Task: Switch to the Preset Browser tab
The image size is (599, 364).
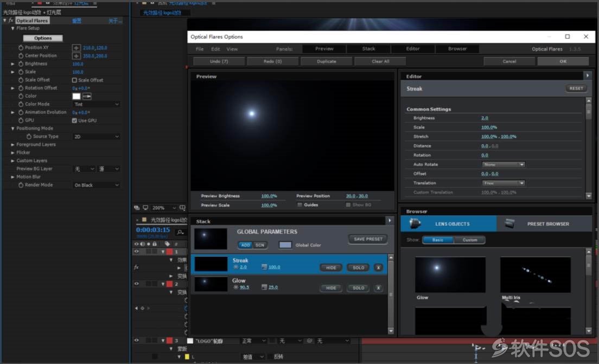Action: coord(544,224)
